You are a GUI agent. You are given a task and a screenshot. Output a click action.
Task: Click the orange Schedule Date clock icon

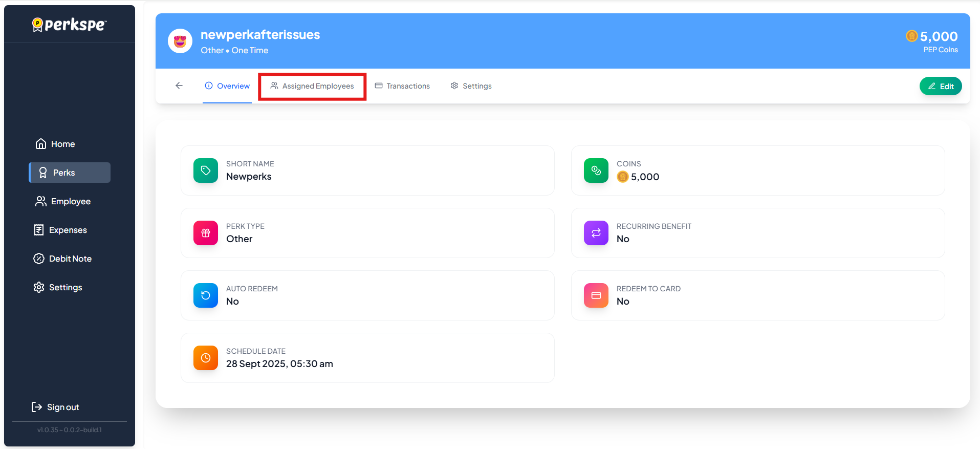click(206, 358)
